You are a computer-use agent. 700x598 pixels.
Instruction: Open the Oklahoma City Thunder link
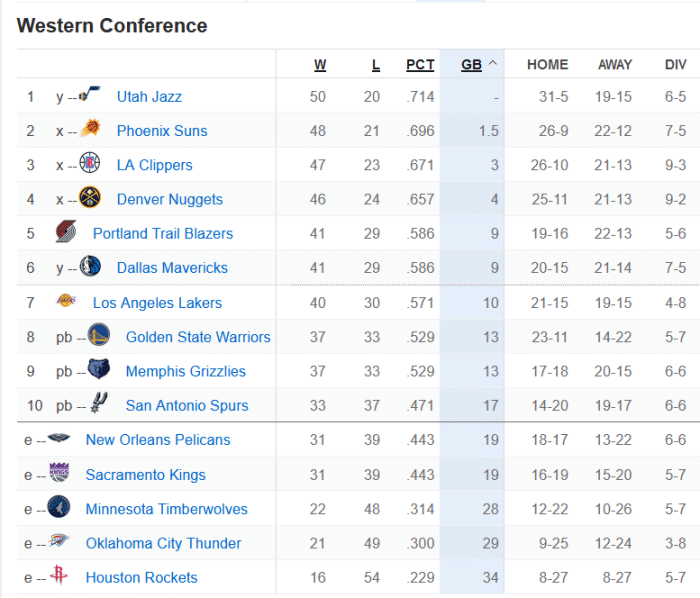click(x=163, y=543)
